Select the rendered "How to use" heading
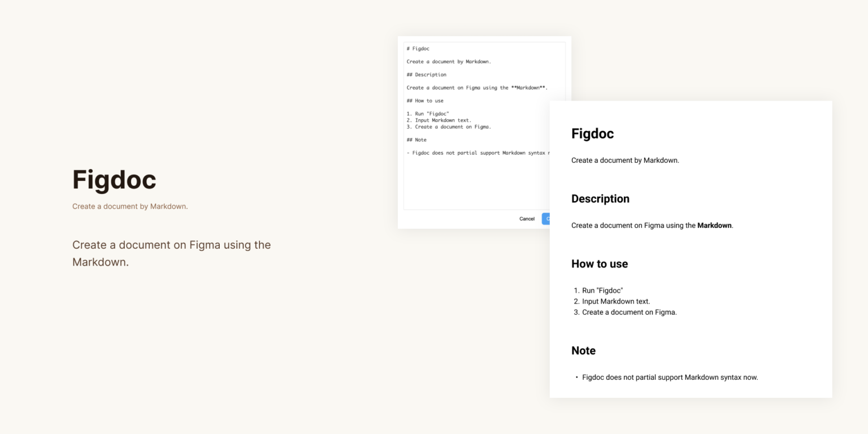This screenshot has width=868, height=434. click(600, 264)
